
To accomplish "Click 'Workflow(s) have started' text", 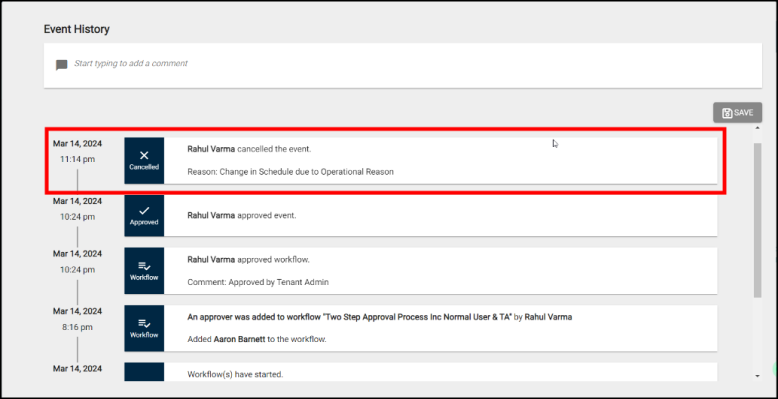I will [235, 374].
